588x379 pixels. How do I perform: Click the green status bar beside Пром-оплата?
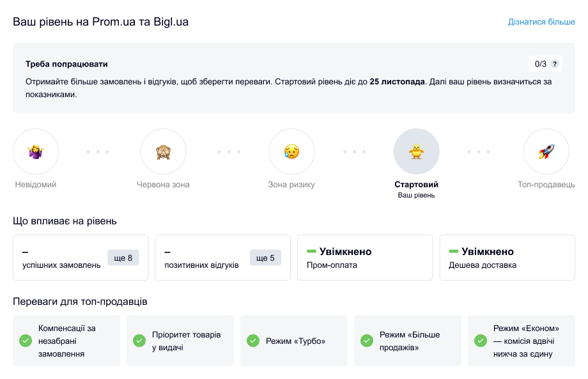311,251
